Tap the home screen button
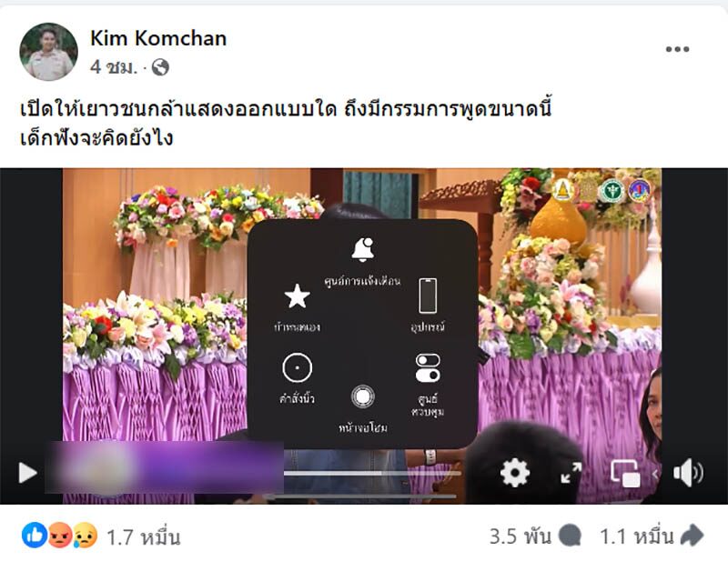The image size is (728, 561). [x=362, y=396]
